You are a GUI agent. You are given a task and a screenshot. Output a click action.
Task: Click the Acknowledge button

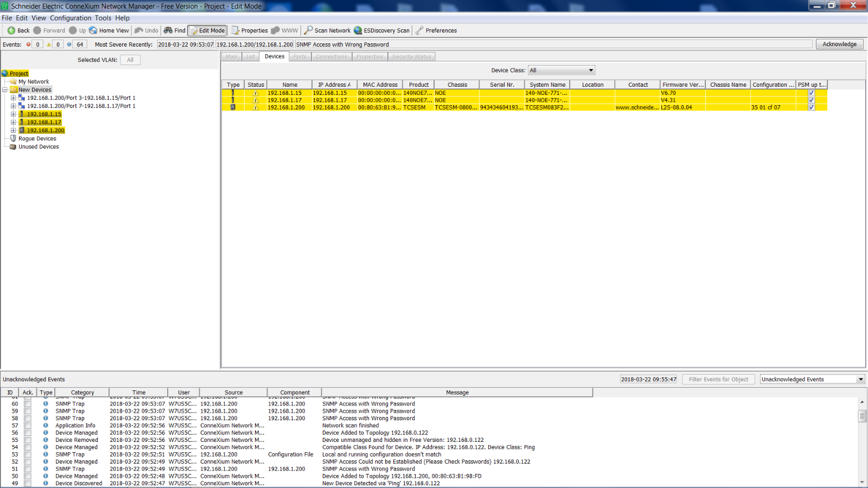click(x=839, y=44)
